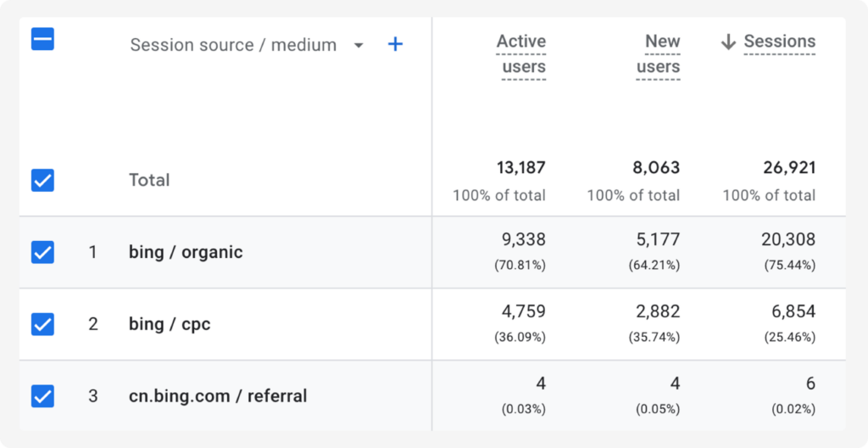Click total sessions value 26,921
This screenshot has width=868, height=448.
(x=789, y=167)
